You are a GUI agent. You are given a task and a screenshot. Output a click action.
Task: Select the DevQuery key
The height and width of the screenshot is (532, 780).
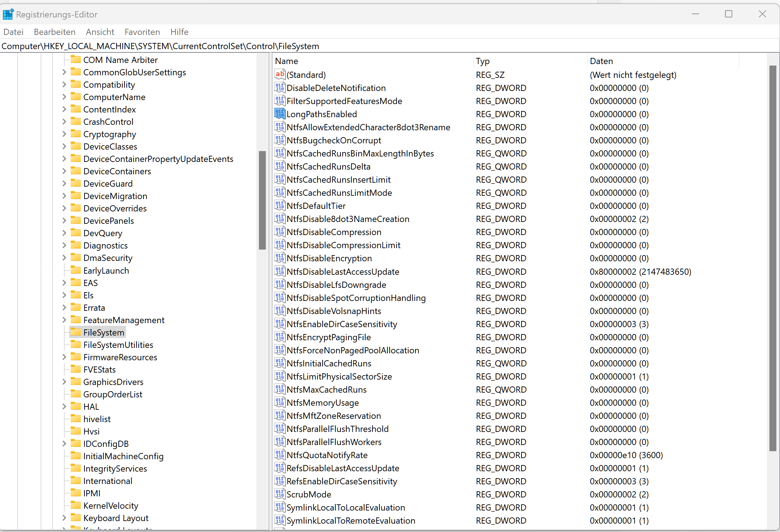click(x=103, y=233)
